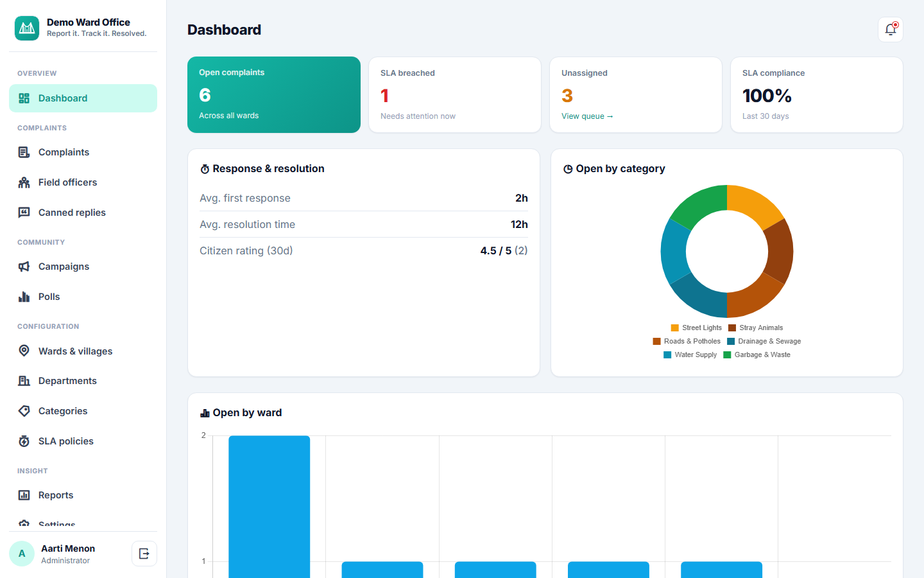The width and height of the screenshot is (924, 578).
Task: Click the SLA breached card
Action: (455, 95)
